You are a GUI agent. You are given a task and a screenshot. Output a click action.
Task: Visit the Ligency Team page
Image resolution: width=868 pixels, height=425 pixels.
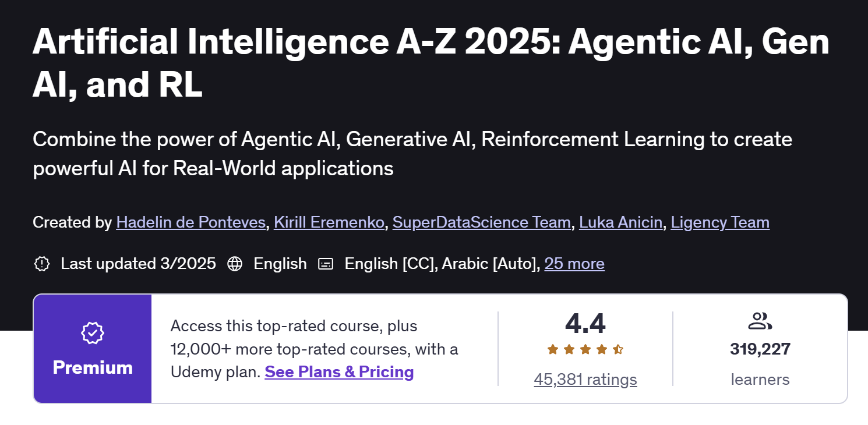click(x=719, y=222)
